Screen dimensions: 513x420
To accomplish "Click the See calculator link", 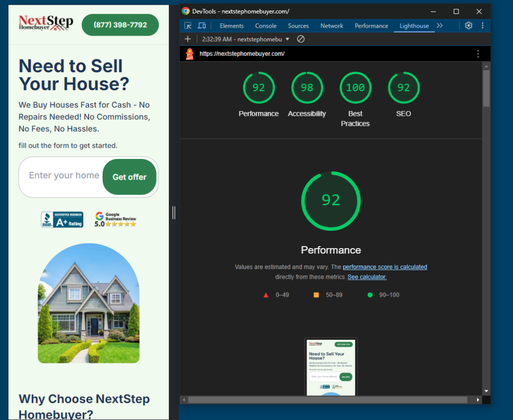I will click(367, 277).
